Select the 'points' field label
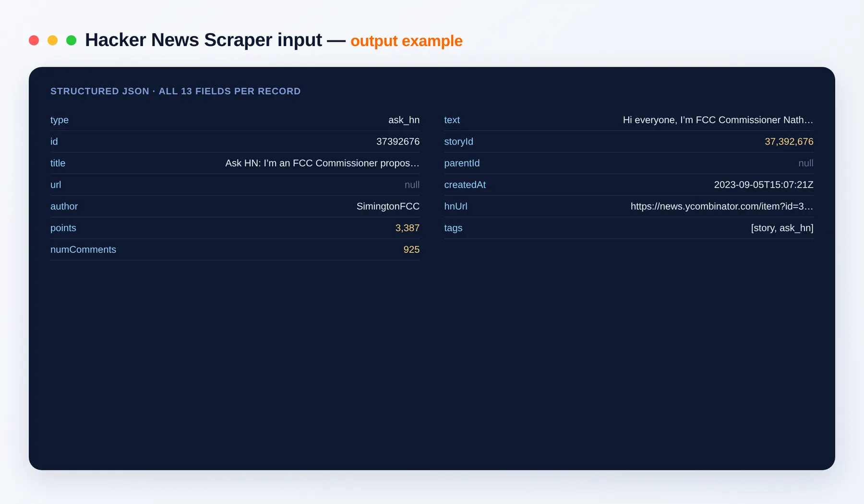Screen dimensions: 864x504 (63, 228)
